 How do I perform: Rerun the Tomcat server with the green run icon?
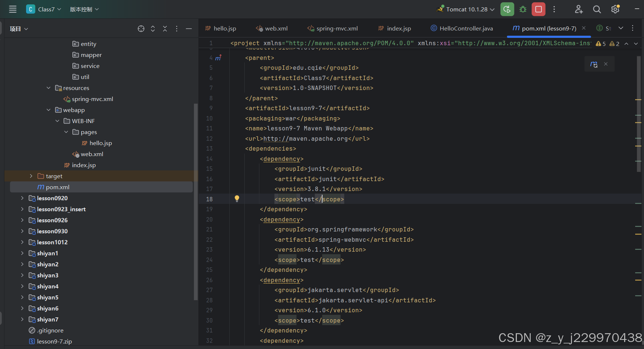tap(507, 9)
